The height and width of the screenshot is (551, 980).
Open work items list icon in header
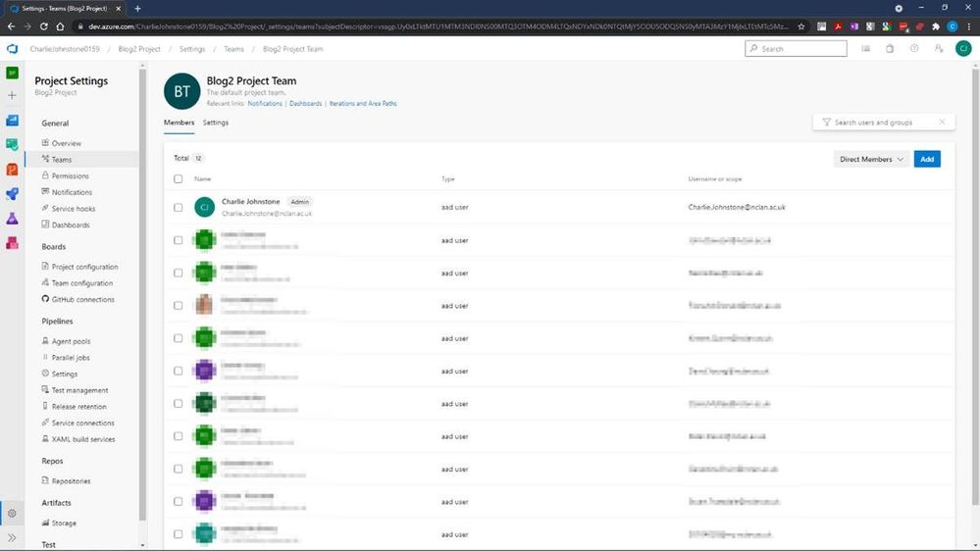[x=865, y=49]
